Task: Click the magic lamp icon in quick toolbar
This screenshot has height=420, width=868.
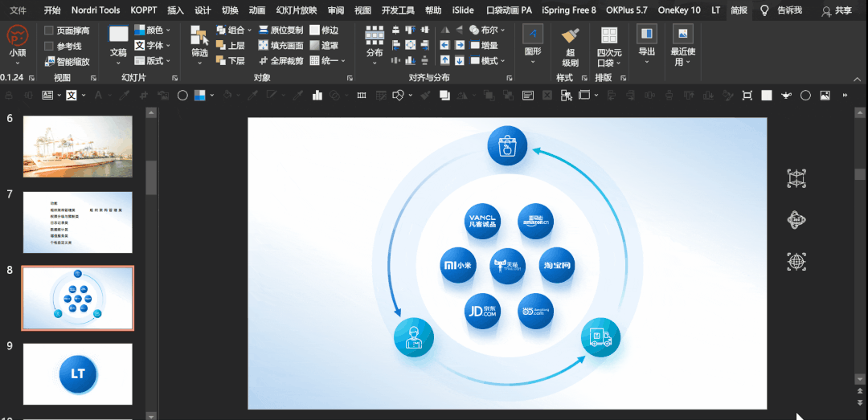Action: click(786, 96)
